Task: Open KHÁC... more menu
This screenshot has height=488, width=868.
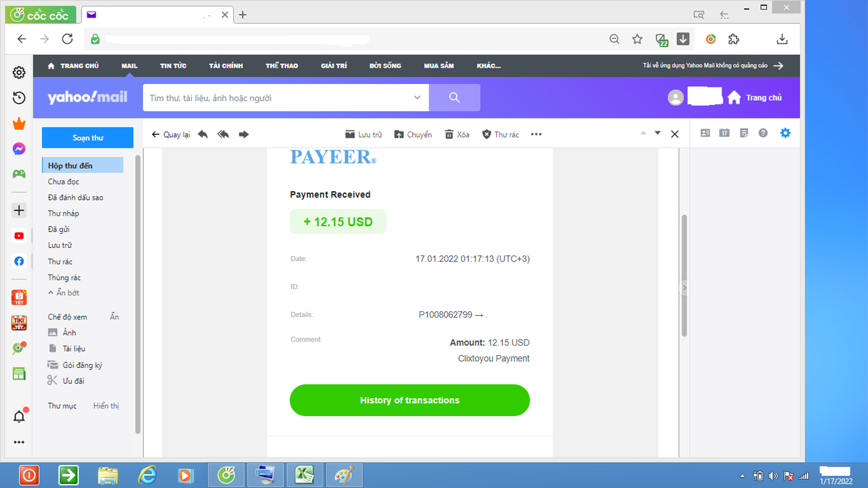Action: [x=488, y=66]
